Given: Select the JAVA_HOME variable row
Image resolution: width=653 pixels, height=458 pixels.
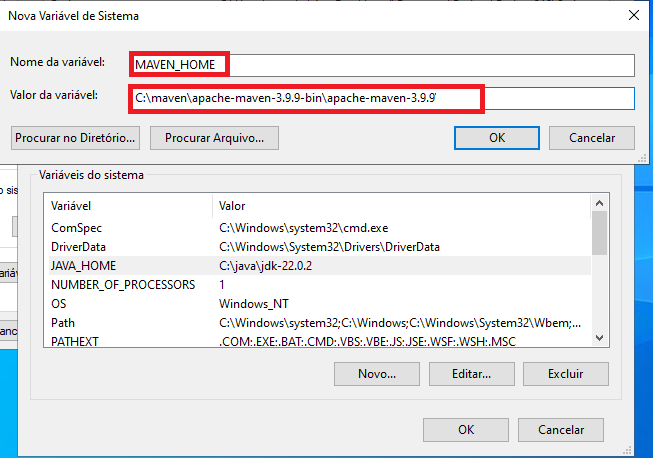Looking at the screenshot, I should tap(319, 266).
